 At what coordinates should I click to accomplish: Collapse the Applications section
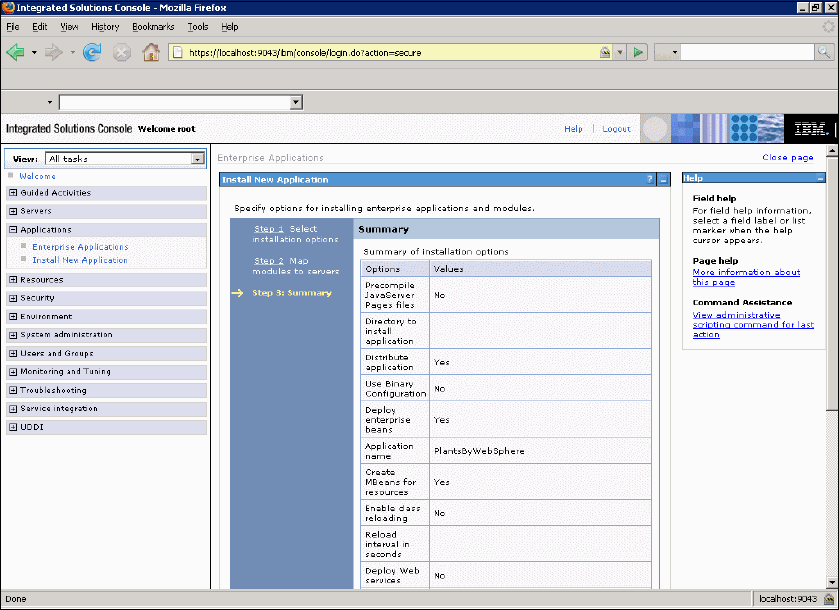point(13,230)
